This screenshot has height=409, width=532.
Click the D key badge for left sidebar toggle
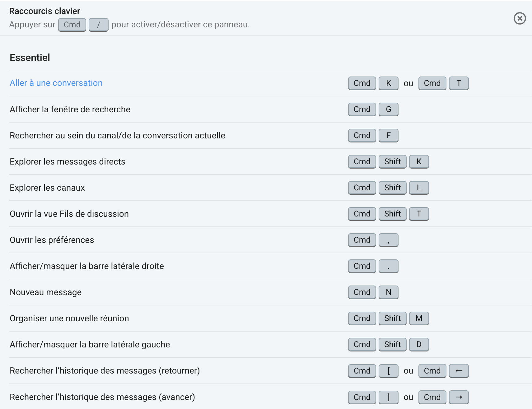tap(419, 344)
